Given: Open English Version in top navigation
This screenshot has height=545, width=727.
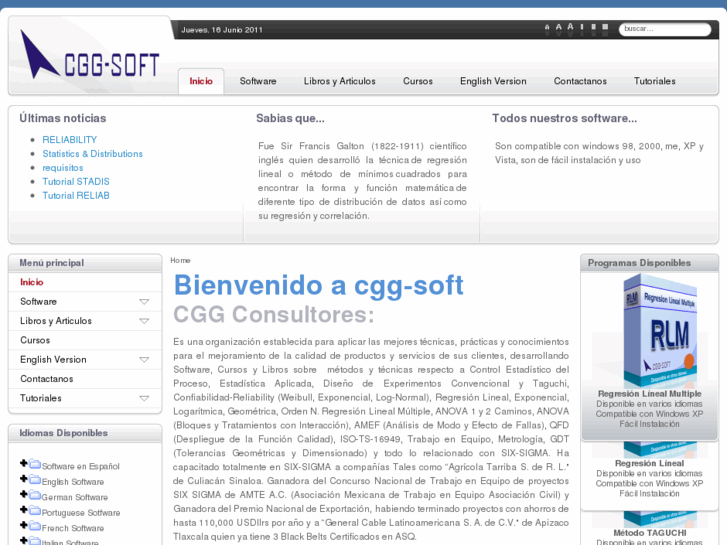Looking at the screenshot, I should point(493,81).
